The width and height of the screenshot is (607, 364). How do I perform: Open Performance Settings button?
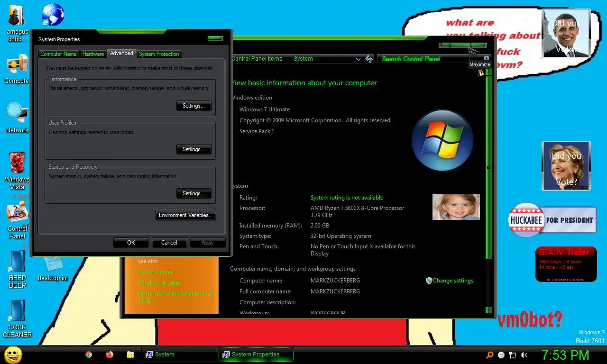tap(193, 106)
